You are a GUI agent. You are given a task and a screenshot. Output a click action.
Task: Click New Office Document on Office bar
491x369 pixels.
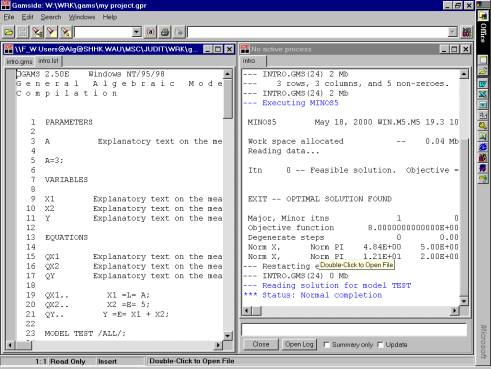click(483, 60)
